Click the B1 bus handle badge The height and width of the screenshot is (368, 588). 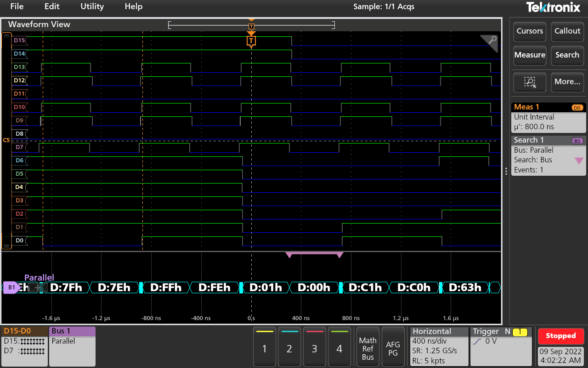(11, 288)
